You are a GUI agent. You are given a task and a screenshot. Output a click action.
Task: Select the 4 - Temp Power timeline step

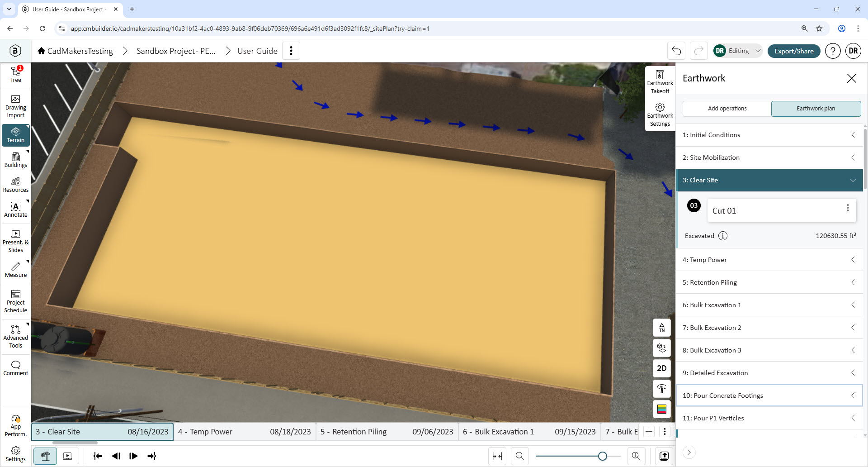[x=245, y=432]
